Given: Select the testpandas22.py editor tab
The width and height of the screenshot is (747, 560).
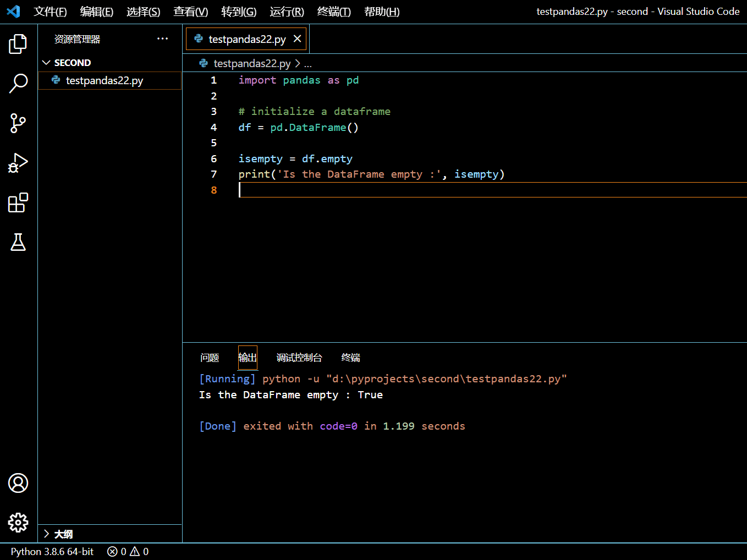Looking at the screenshot, I should (246, 39).
